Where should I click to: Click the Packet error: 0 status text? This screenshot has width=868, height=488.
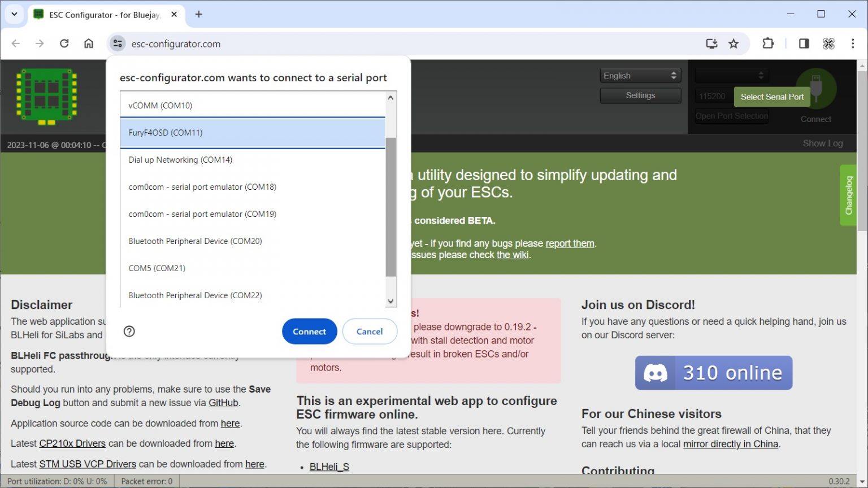coord(147,481)
